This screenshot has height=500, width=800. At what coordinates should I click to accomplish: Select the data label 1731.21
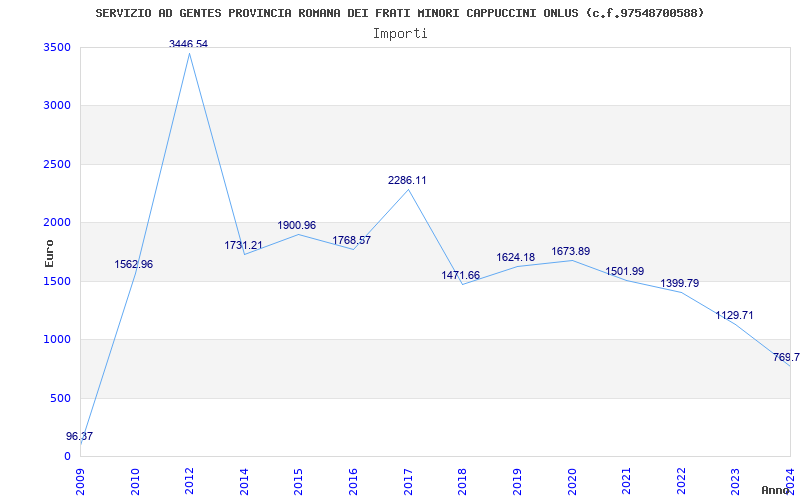(243, 245)
